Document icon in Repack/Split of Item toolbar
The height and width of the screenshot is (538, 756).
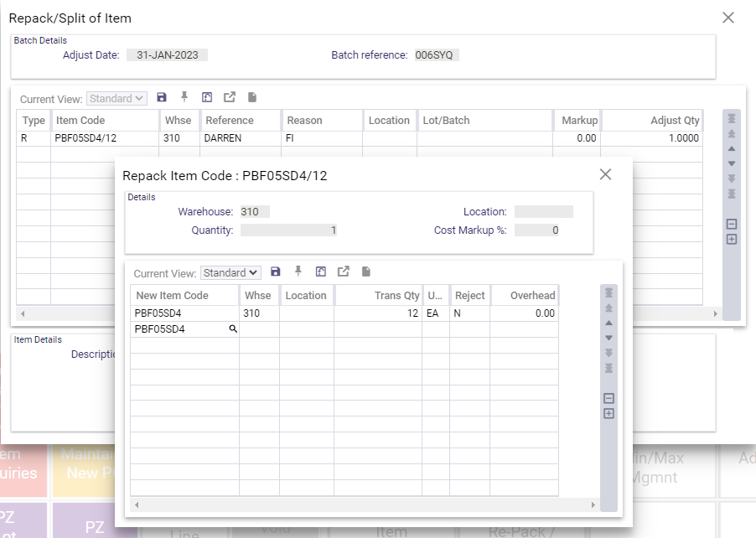pyautogui.click(x=252, y=97)
